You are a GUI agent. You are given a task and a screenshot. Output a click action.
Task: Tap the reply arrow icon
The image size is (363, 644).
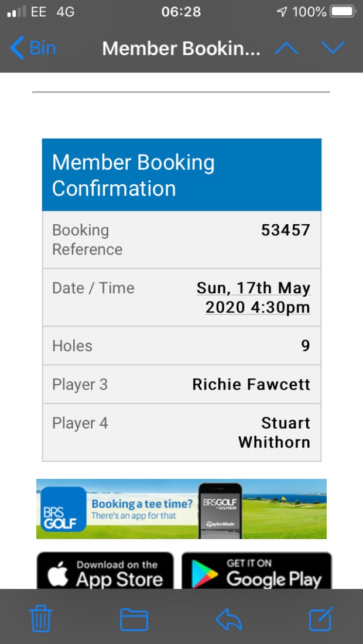(x=228, y=619)
